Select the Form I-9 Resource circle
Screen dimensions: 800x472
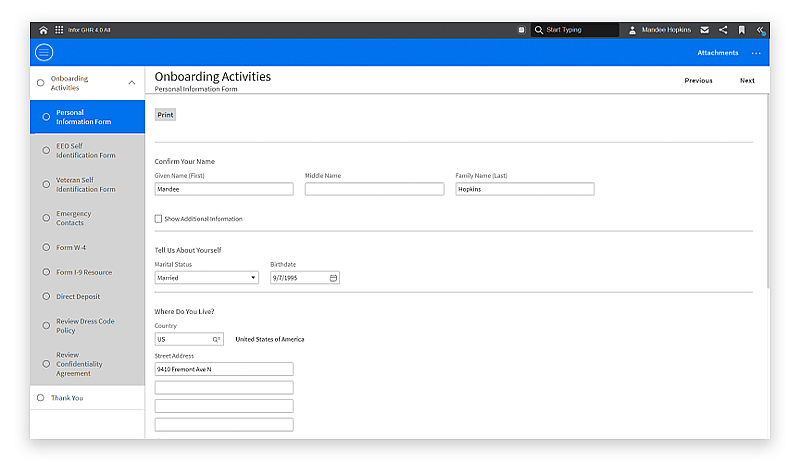coord(46,272)
